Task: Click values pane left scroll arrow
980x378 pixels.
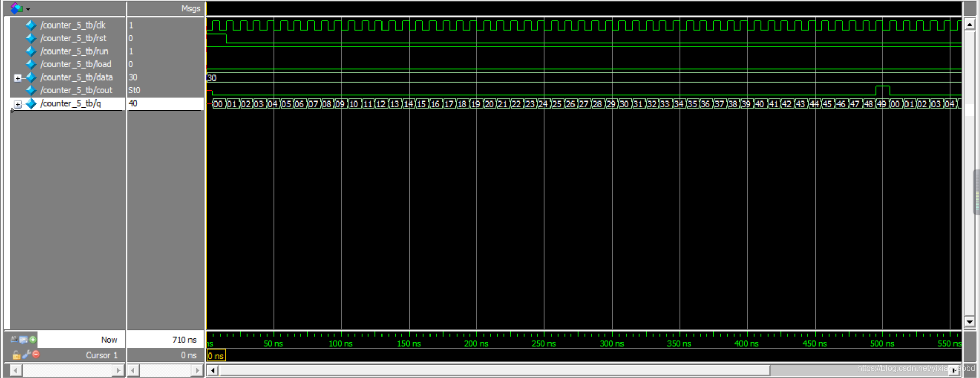Action: pos(133,370)
